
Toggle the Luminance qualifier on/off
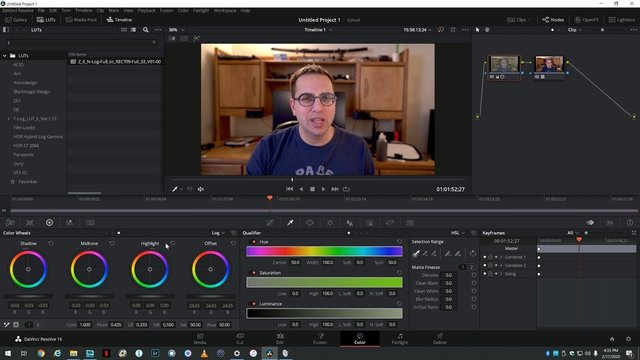click(254, 304)
